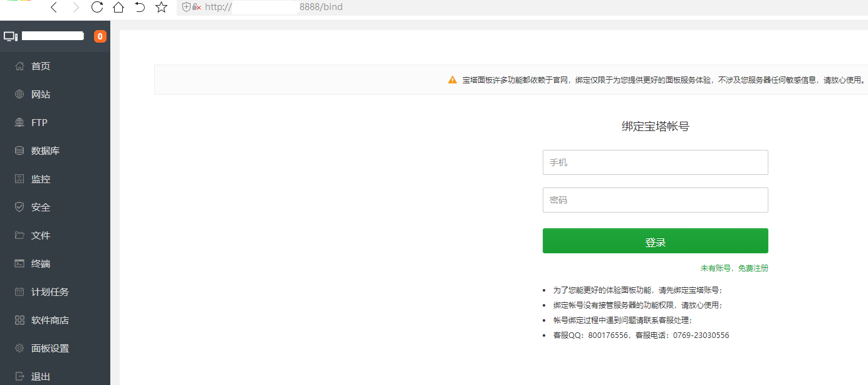Click the 客服QQ：800176556 contact line
Viewport: 868px width, 385px height.
pos(641,335)
